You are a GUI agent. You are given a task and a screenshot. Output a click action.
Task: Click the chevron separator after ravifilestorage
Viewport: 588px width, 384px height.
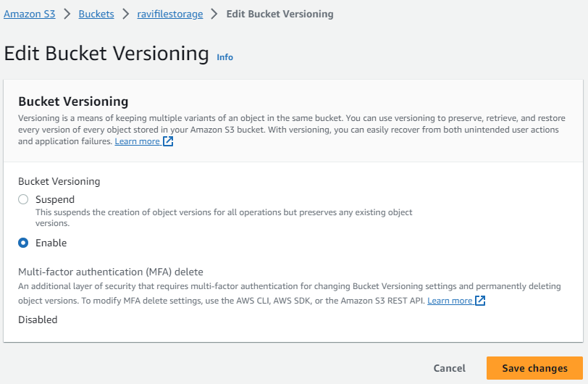click(214, 14)
